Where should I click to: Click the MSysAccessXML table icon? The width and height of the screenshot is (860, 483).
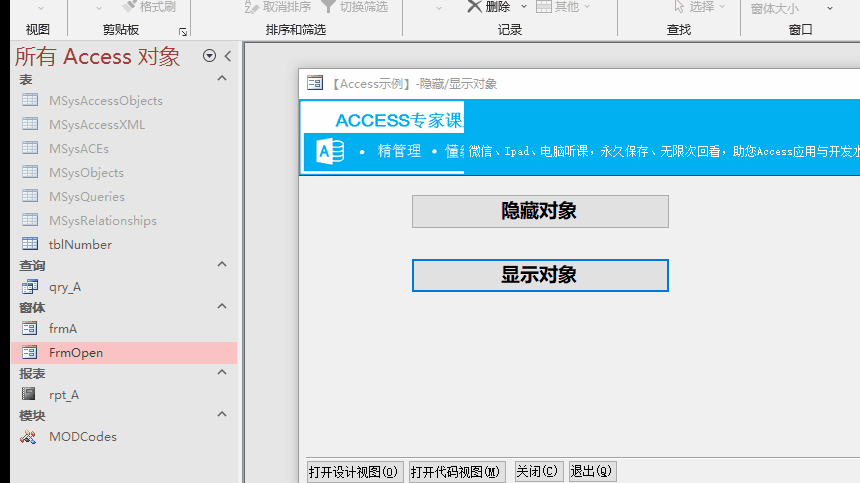[30, 124]
